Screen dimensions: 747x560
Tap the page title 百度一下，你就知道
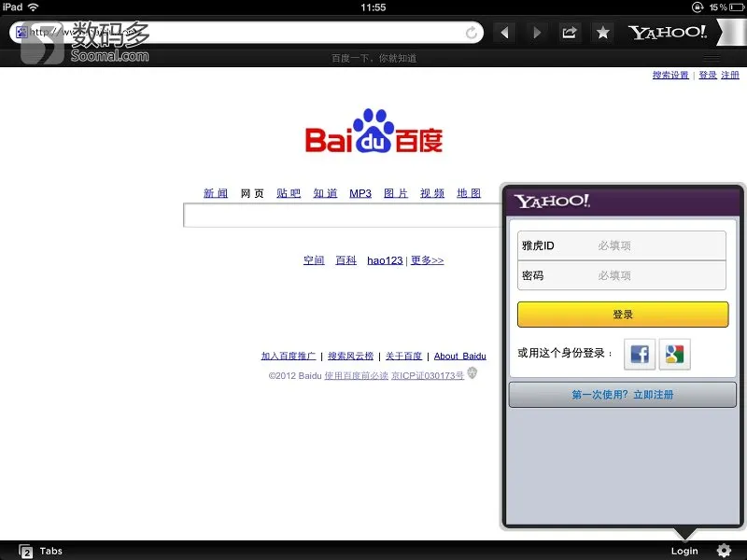click(x=374, y=58)
